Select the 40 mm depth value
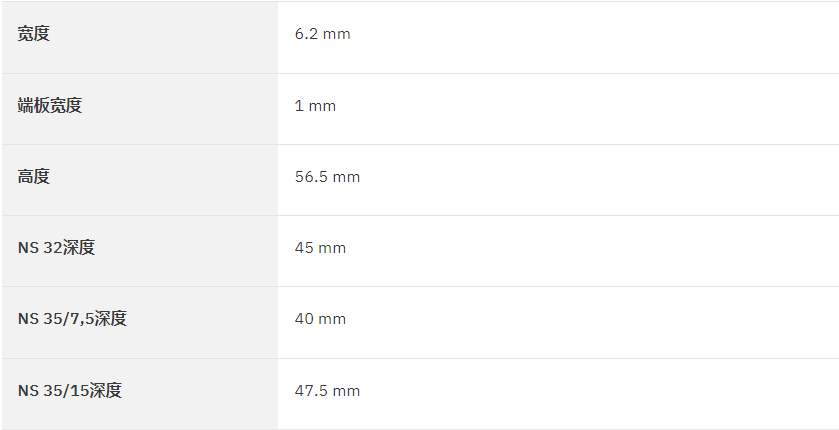The height and width of the screenshot is (430, 839). [320, 319]
